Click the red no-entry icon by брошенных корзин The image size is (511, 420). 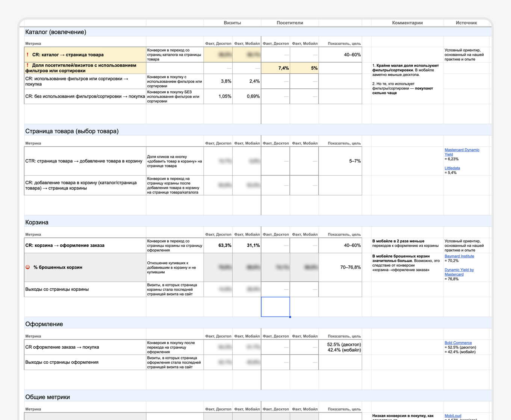(x=28, y=267)
